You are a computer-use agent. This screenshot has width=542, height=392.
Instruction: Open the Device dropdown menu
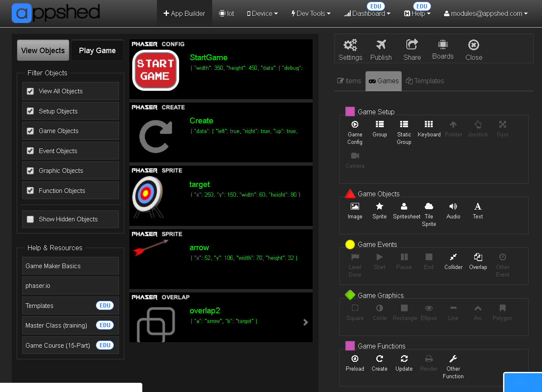[x=262, y=13]
